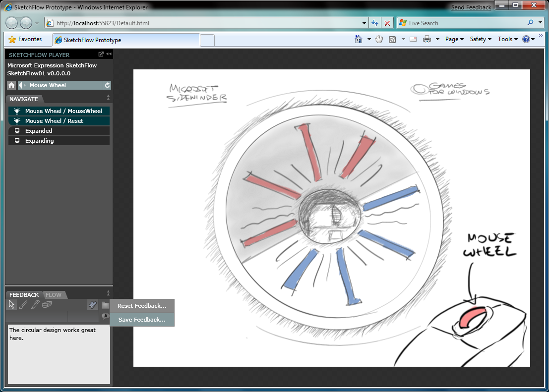Select the eraser tool in Feedback
Image resolution: width=549 pixels, height=392 pixels.
pos(47,305)
